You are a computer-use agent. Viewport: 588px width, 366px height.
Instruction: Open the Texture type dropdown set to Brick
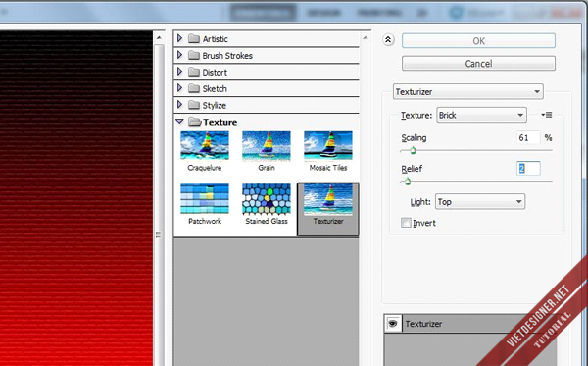coord(481,115)
